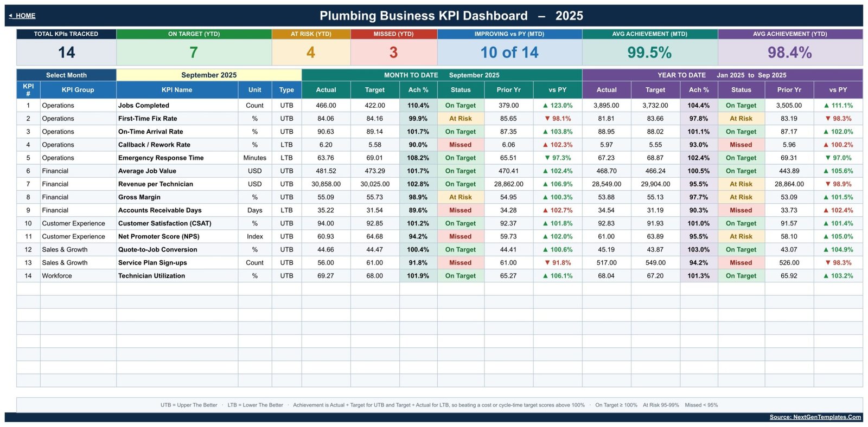Click the Workforce group cell
Viewport: 868px width, 427px height.
click(78, 276)
